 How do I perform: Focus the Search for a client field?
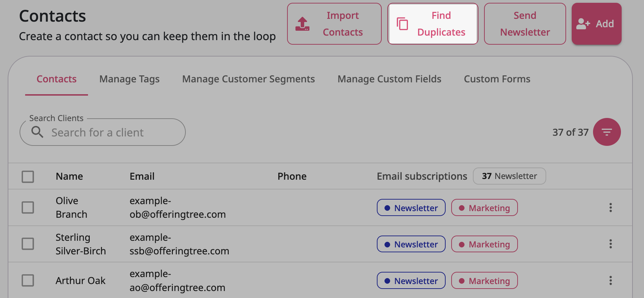click(103, 132)
